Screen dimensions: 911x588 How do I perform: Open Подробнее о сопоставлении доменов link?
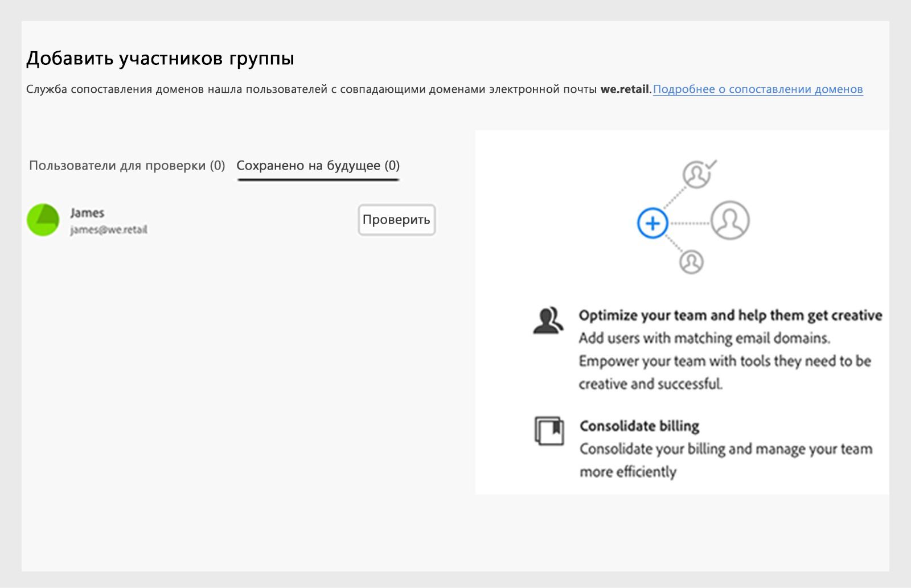[x=758, y=89]
